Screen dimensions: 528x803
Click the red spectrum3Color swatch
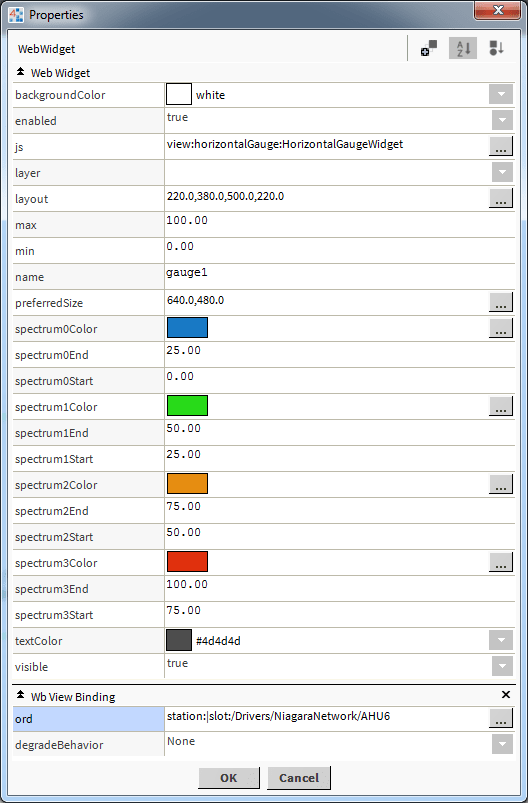[x=187, y=562]
